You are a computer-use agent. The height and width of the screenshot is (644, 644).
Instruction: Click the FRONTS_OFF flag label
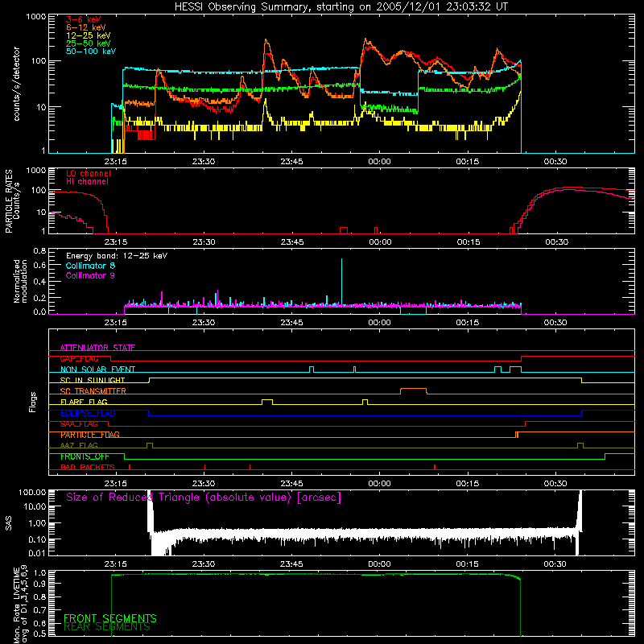click(x=85, y=456)
